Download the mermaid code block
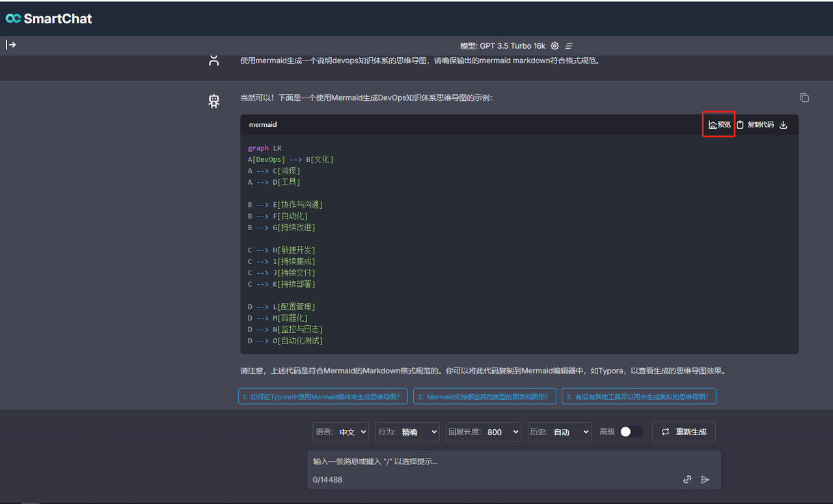Viewport: 833px width, 504px height. (x=784, y=124)
